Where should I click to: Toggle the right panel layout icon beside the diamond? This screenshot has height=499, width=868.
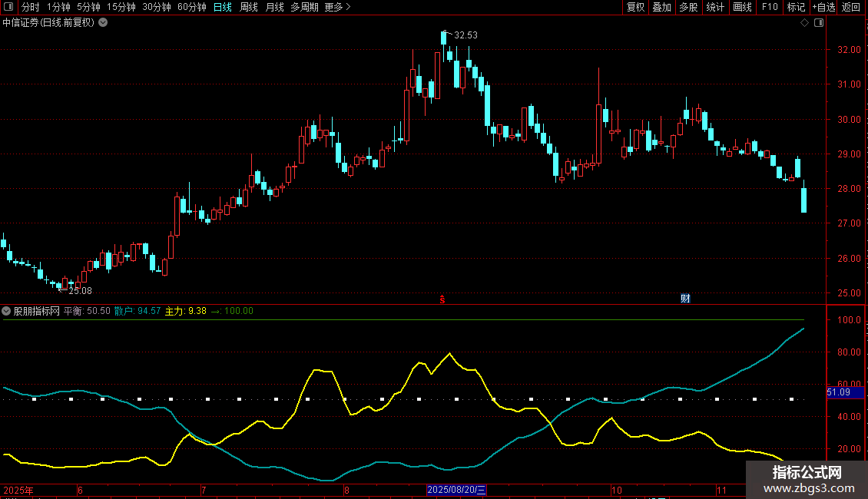pyautogui.click(x=819, y=23)
